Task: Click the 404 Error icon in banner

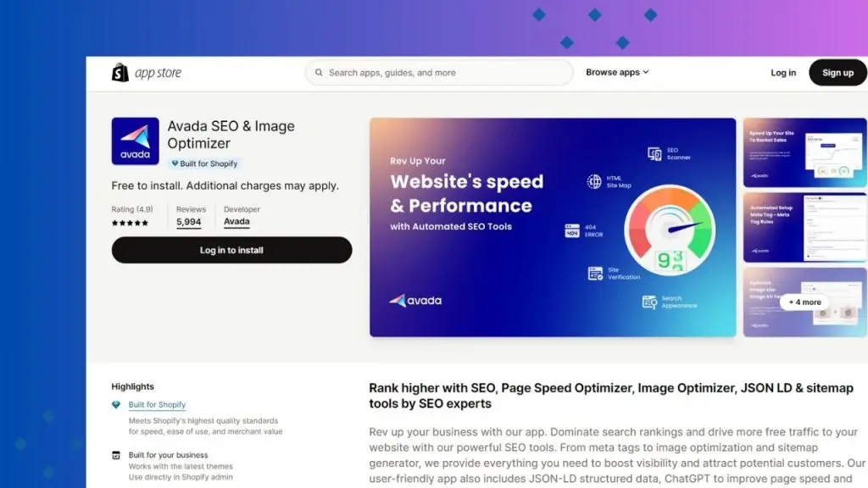Action: pos(572,230)
